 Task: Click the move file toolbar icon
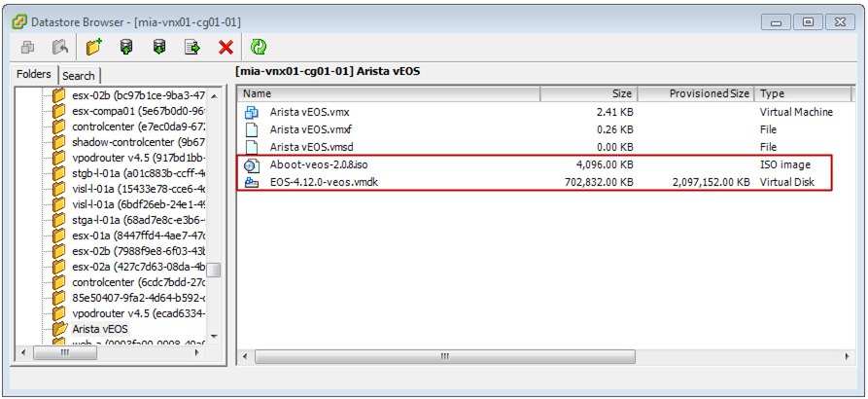point(192,48)
